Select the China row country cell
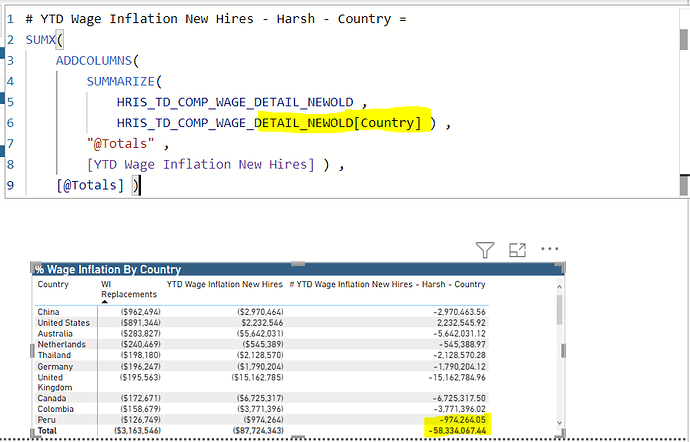690x442 pixels. tap(48, 312)
